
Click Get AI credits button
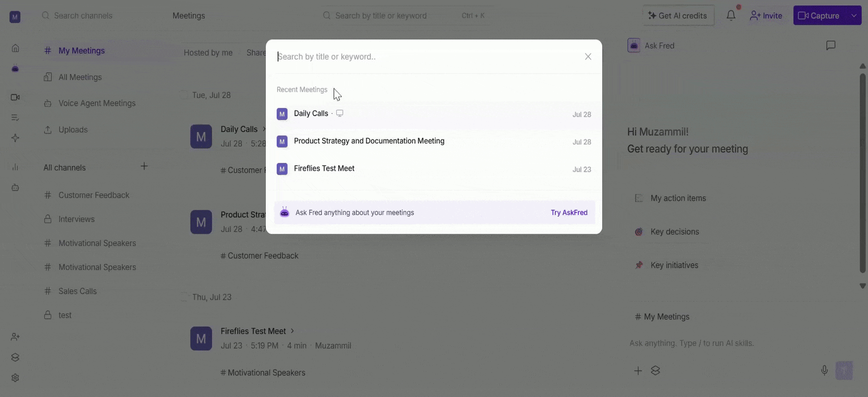coord(678,16)
